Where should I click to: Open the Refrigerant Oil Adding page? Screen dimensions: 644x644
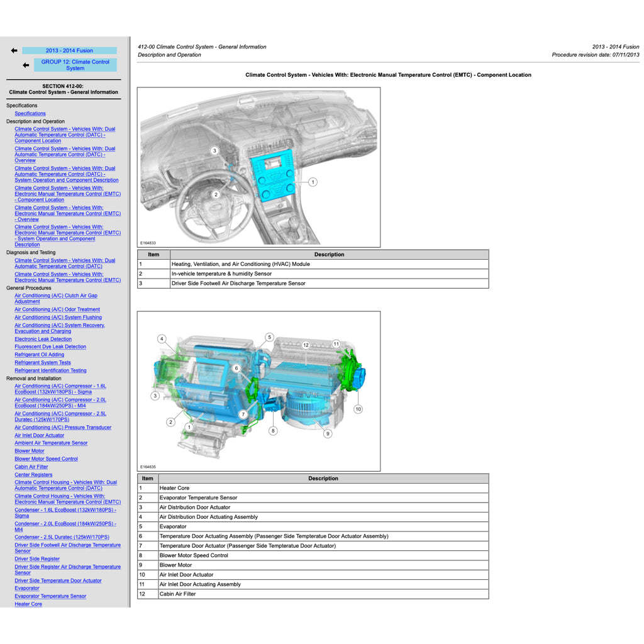(x=39, y=354)
